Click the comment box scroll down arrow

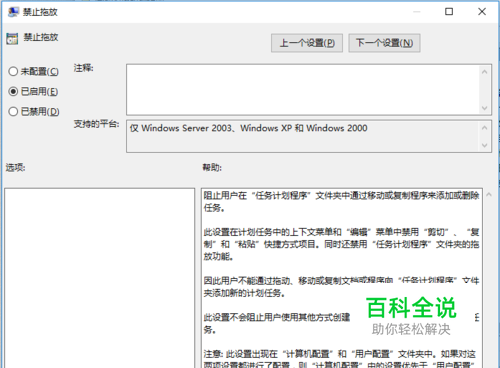485,108
